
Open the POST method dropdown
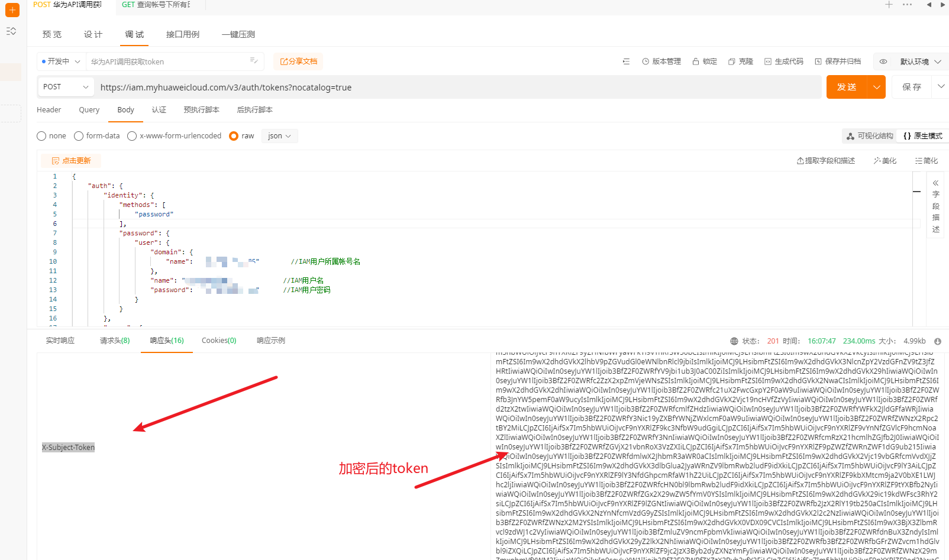(66, 87)
